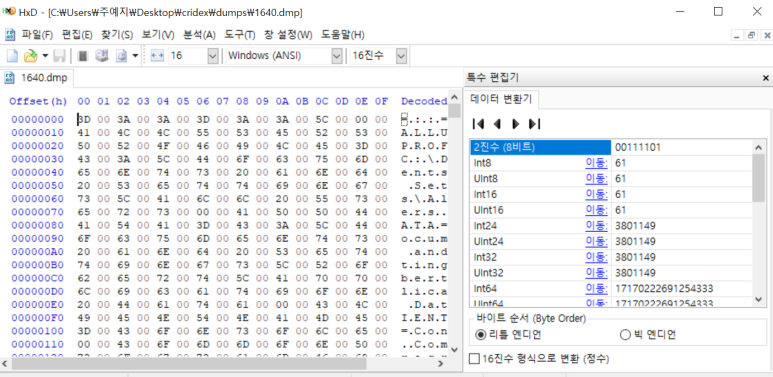Select the 1640.dmp document tab
Image resolution: width=773 pixels, height=377 pixels.
pos(37,78)
